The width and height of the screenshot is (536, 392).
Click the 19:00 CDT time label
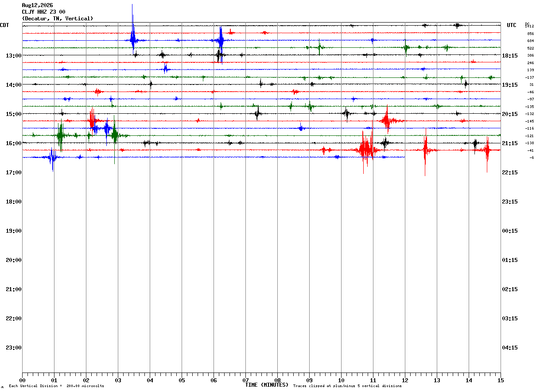tap(13, 231)
